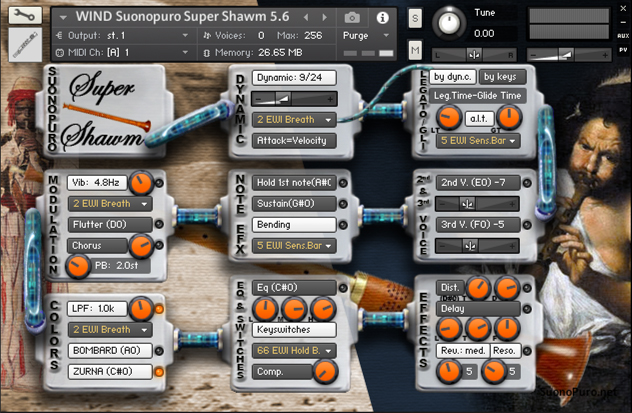Open Colors 2 EWI Breath dropdown
Screen dimensions: 632x413
pyautogui.click(x=110, y=330)
